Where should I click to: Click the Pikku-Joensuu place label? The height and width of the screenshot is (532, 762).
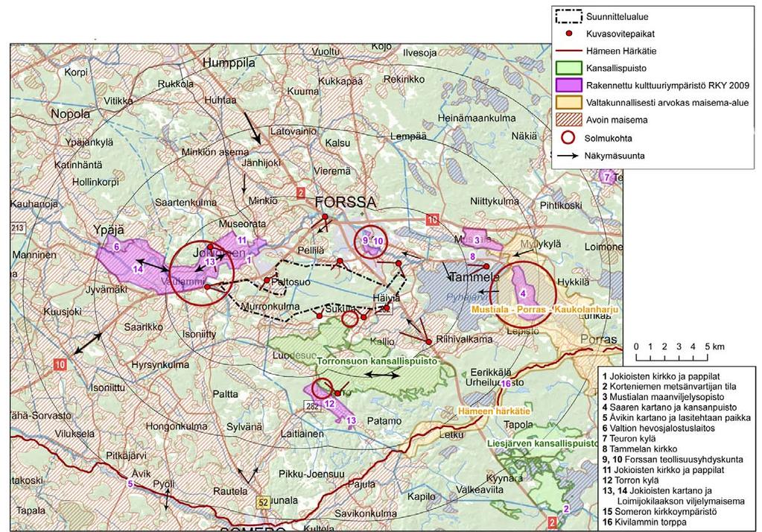tap(311, 474)
